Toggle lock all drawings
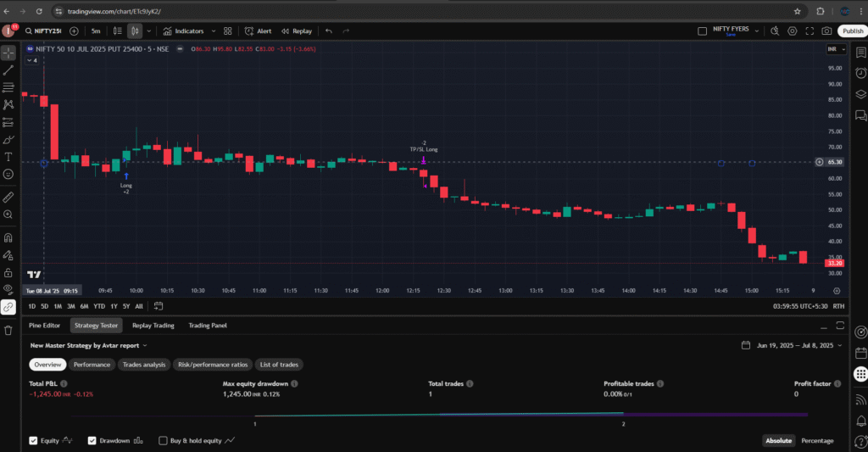The image size is (868, 452). click(x=8, y=272)
